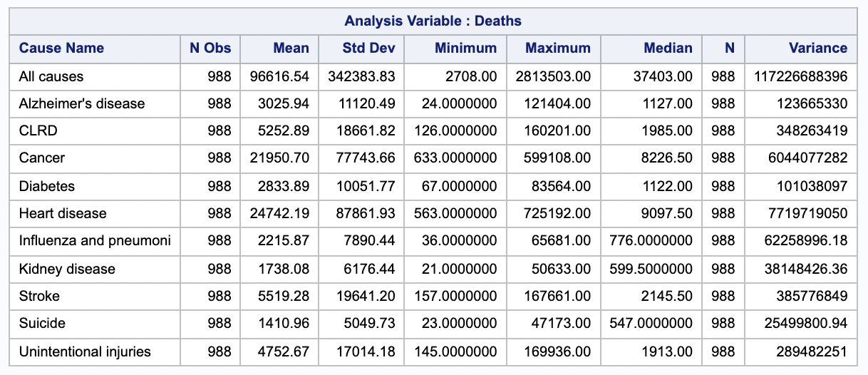Click the Heart disease mean 24742.19
Image resolution: width=868 pixels, height=375 pixels.
click(x=280, y=213)
